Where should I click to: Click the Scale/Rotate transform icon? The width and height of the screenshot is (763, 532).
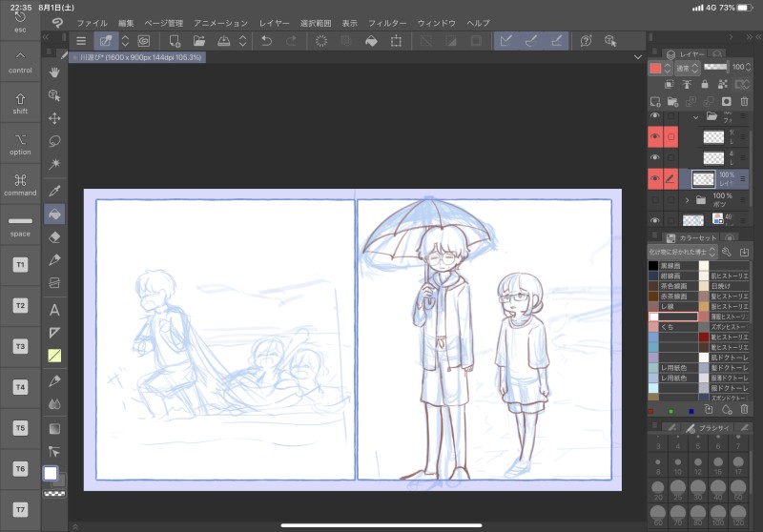(396, 41)
